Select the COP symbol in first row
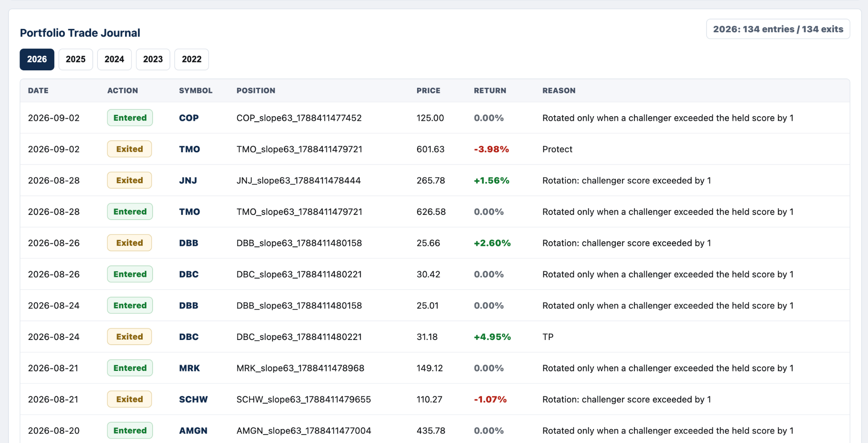The width and height of the screenshot is (868, 443). pos(189,118)
